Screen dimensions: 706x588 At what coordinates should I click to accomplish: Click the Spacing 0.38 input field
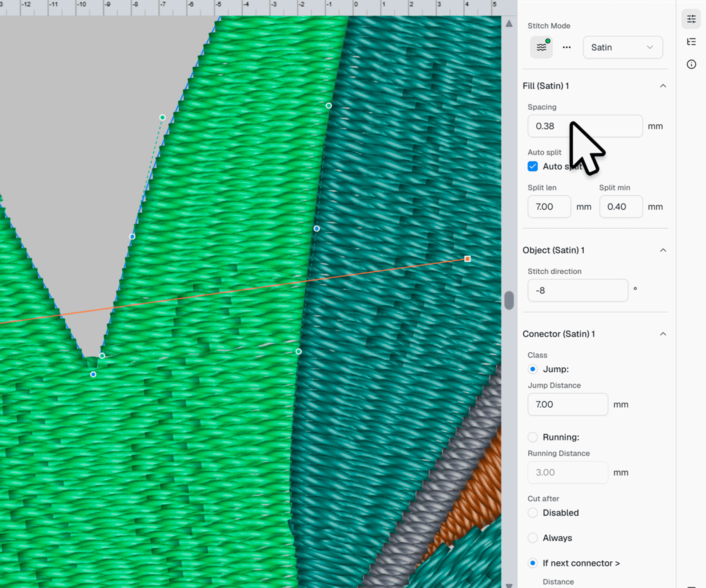(585, 126)
